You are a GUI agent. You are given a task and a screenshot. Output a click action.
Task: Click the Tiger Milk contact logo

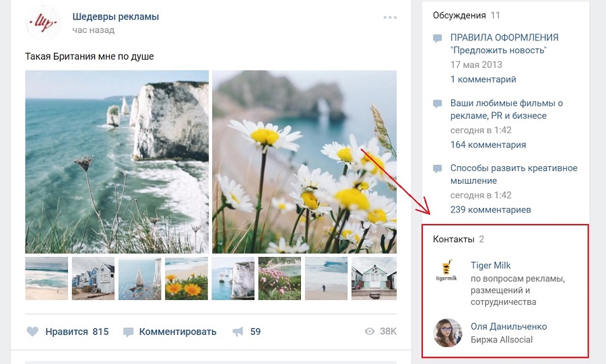[x=447, y=271]
